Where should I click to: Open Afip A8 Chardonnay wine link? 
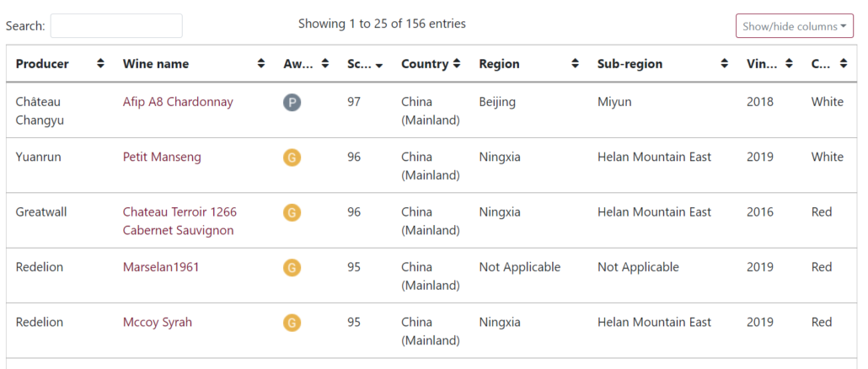[178, 102]
